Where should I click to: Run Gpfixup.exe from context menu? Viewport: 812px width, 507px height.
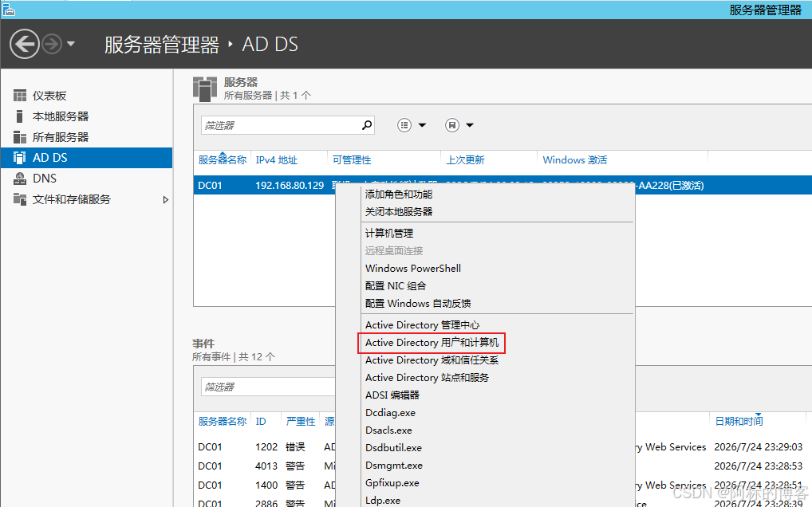click(392, 483)
